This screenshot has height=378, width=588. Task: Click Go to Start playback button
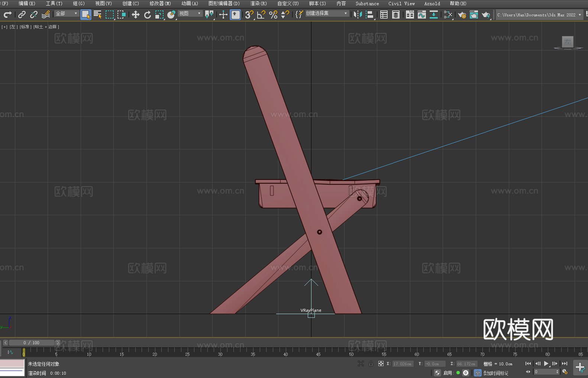point(528,364)
